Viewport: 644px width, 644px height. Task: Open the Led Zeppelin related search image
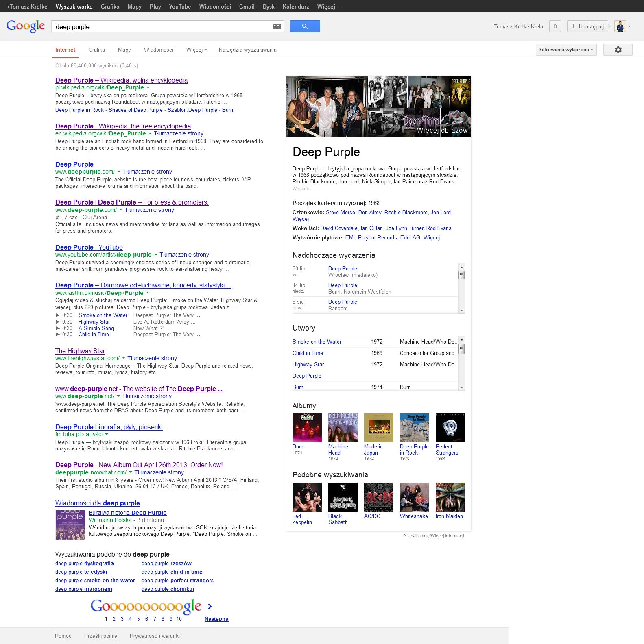point(307,497)
